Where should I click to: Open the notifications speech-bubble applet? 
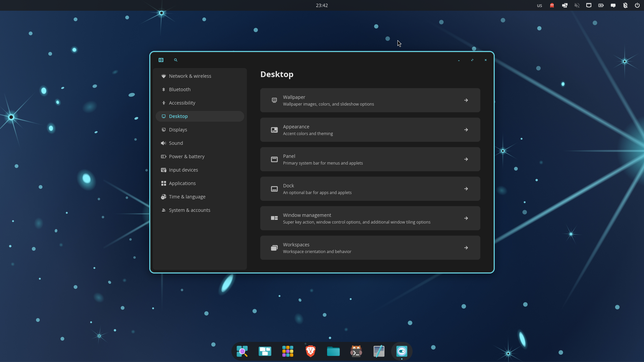click(x=613, y=5)
